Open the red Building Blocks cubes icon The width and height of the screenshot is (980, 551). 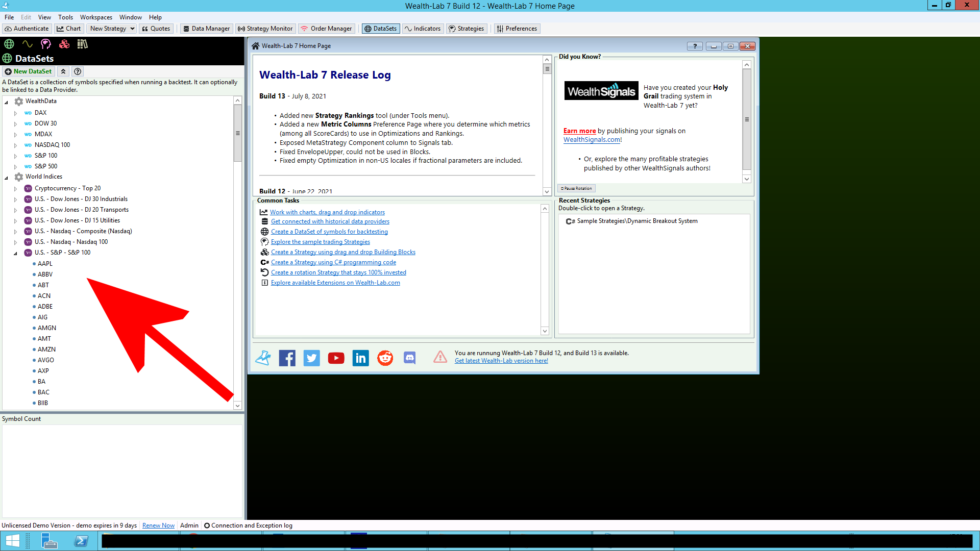tap(64, 44)
